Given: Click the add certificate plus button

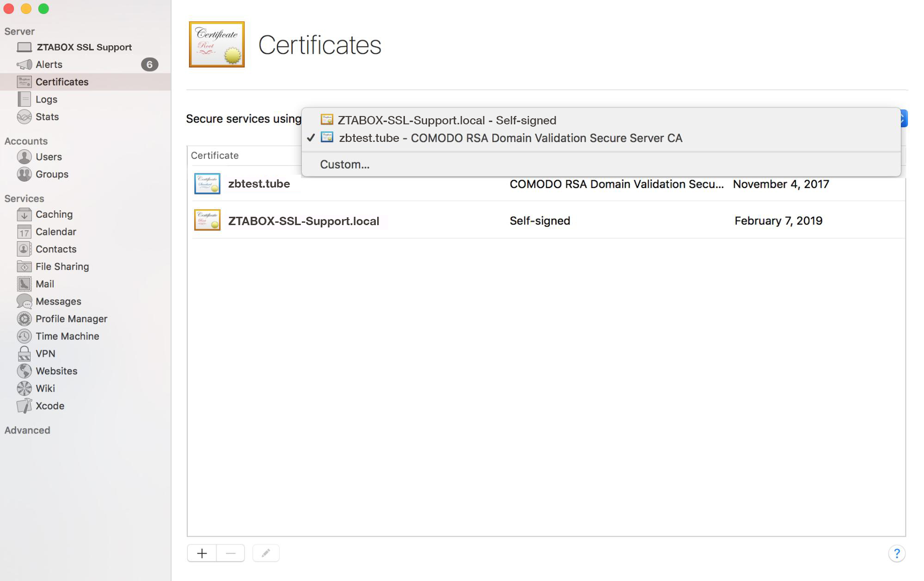Looking at the screenshot, I should point(202,554).
